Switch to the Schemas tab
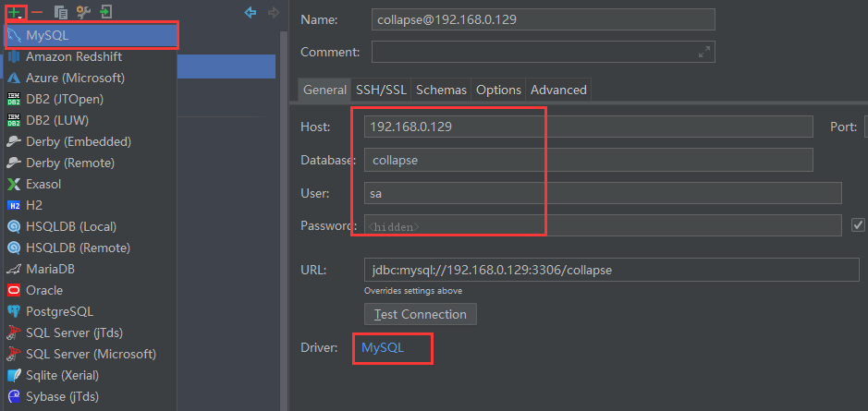The image size is (868, 411). pos(441,90)
